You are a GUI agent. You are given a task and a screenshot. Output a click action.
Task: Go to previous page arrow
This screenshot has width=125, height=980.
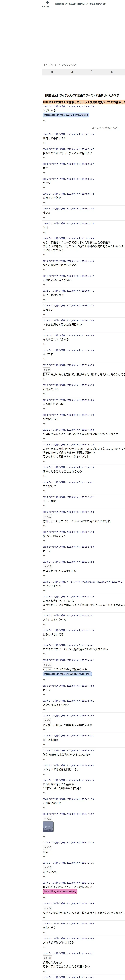tap(72, 72)
